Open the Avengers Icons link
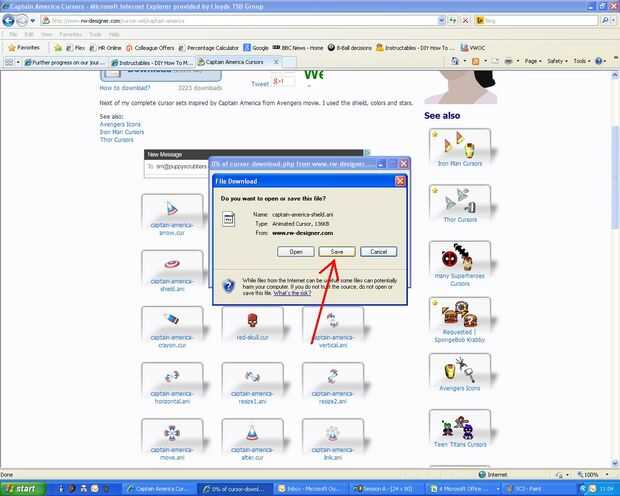620x496 pixels. [x=120, y=124]
